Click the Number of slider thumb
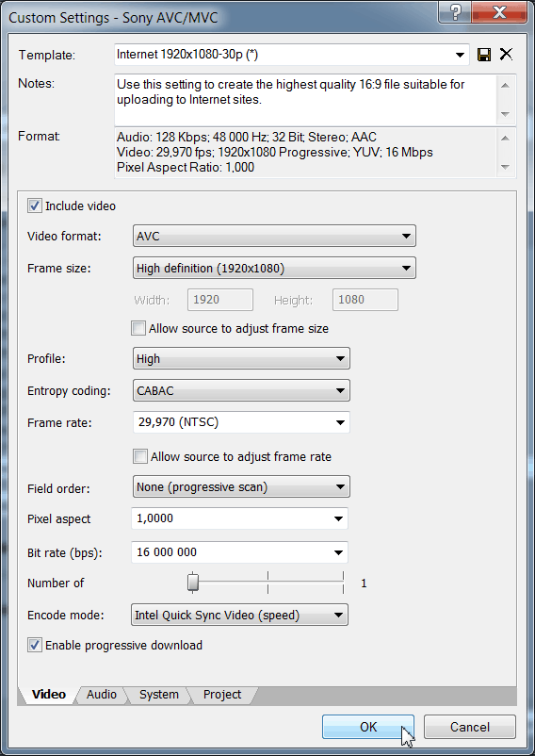 tap(193, 582)
